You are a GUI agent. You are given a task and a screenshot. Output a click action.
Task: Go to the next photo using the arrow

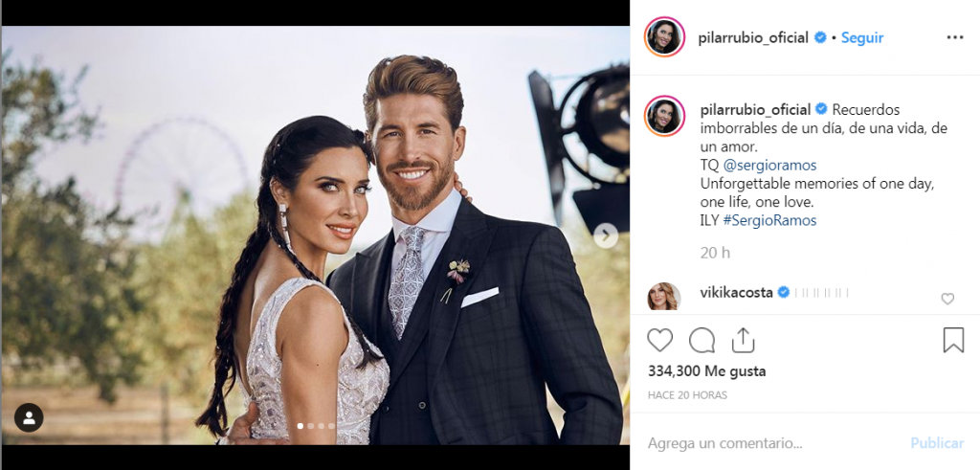605,235
